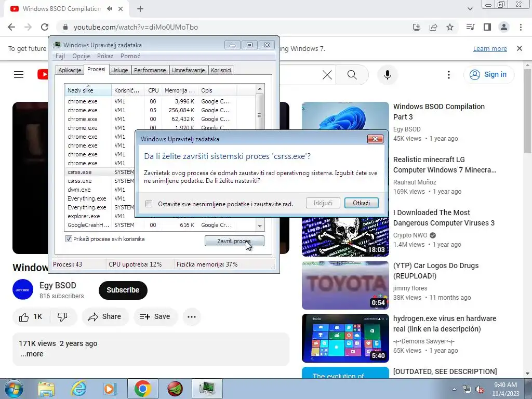Mute the tab via speaker icon
This screenshot has width=532, height=399.
109,9
